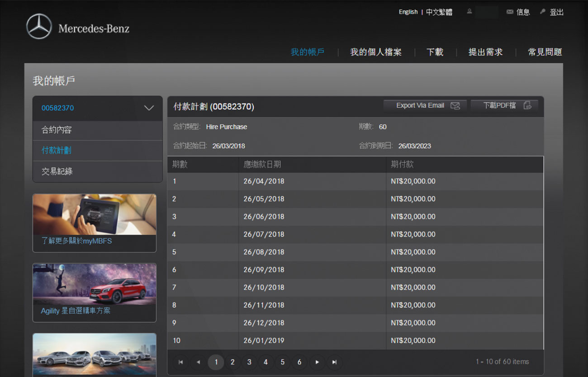This screenshot has width=588, height=377.
Task: Select 合約內容 in sidebar
Action: tap(97, 130)
